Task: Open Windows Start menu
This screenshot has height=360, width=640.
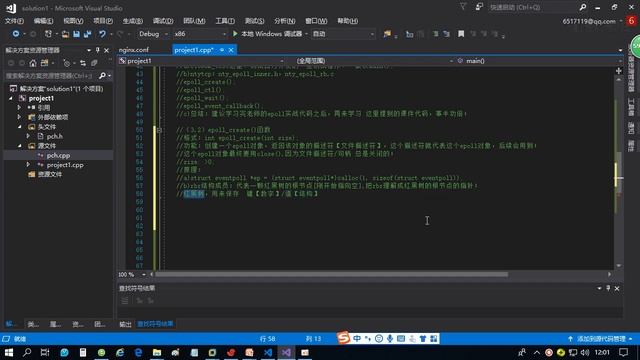Action: pyautogui.click(x=9, y=352)
